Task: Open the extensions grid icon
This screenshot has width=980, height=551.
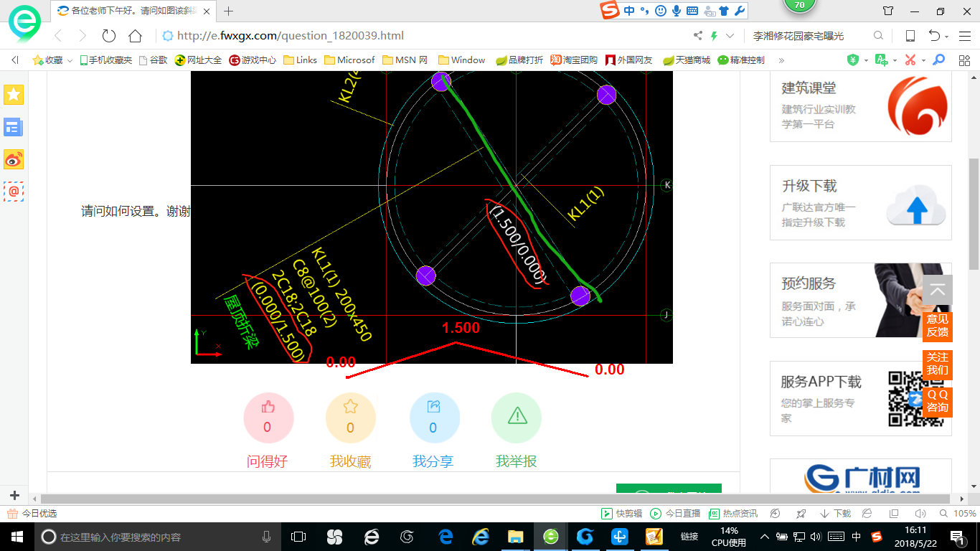Action: (x=964, y=60)
